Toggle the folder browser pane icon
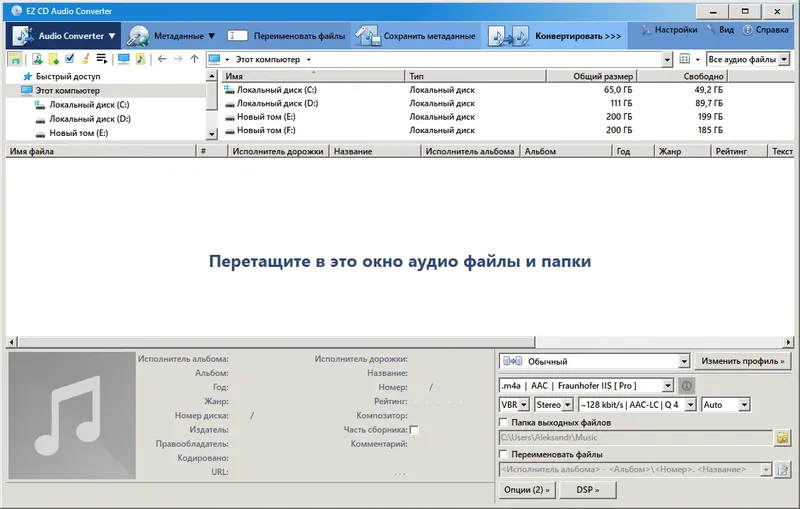Viewport: 800px width, 509px height. point(15,59)
